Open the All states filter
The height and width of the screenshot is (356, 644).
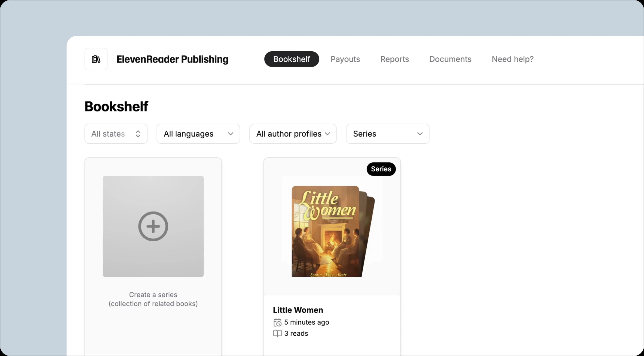pos(116,134)
